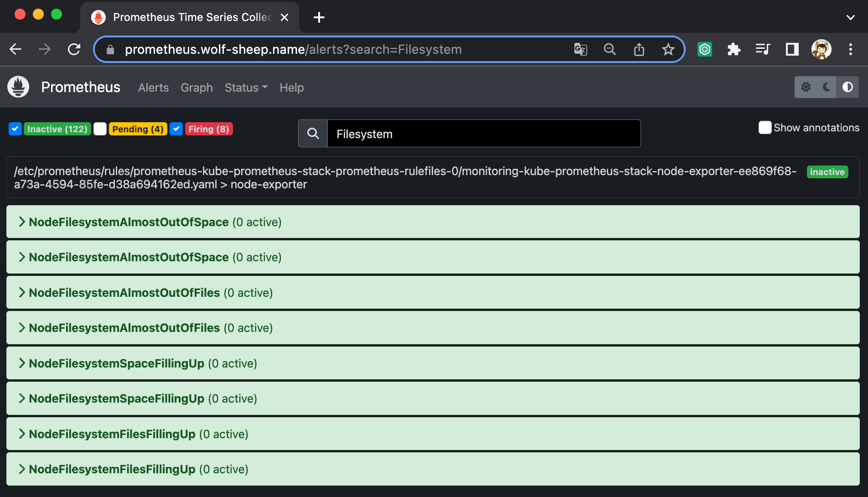Image resolution: width=868 pixels, height=497 pixels.
Task: Expand second NodeFilesystemAlmostOutOfSpace alert
Action: 433,257
